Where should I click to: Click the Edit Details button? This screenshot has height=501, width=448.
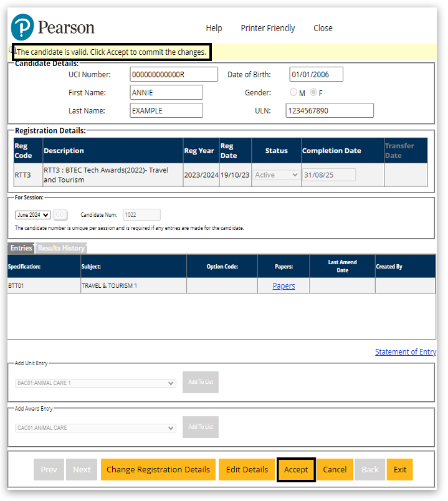coord(247,470)
